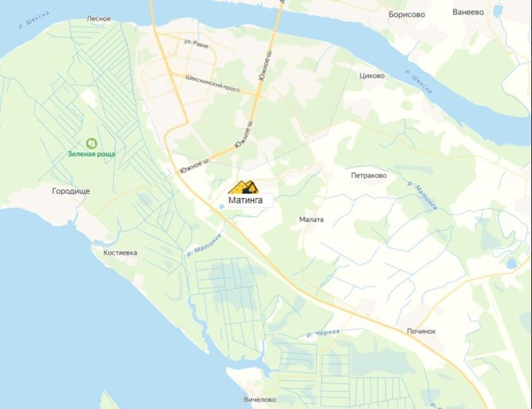Select the Вичелово label near shore

[260, 399]
